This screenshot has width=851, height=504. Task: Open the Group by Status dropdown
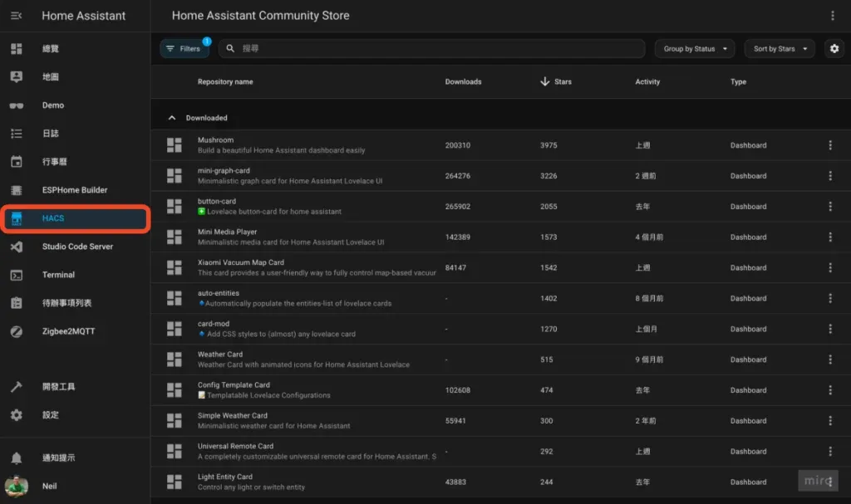(695, 49)
